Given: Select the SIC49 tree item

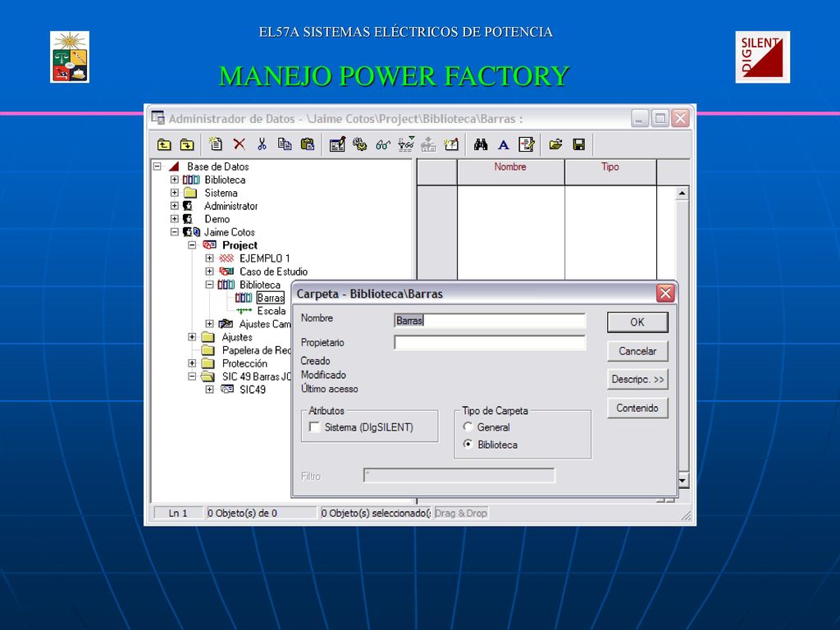Looking at the screenshot, I should [253, 390].
